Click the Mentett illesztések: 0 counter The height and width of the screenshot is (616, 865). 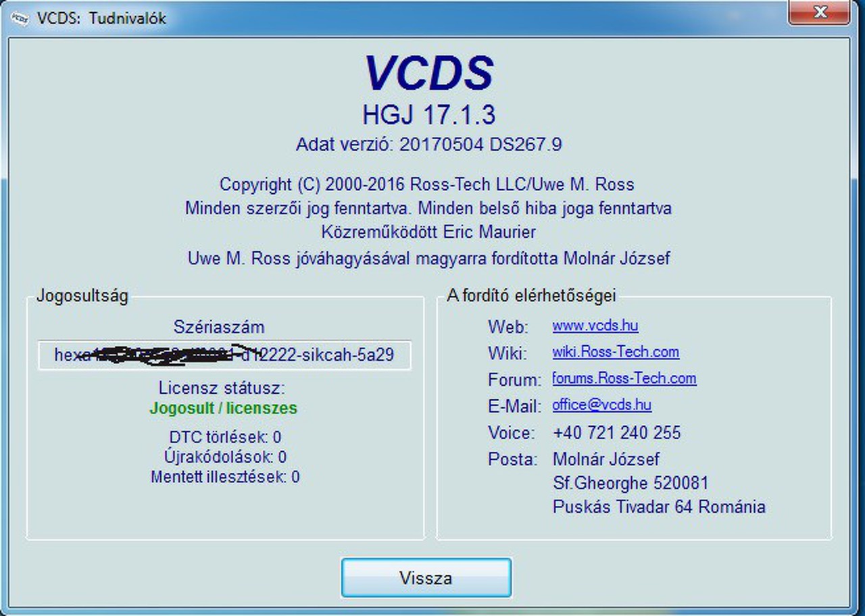click(x=225, y=477)
